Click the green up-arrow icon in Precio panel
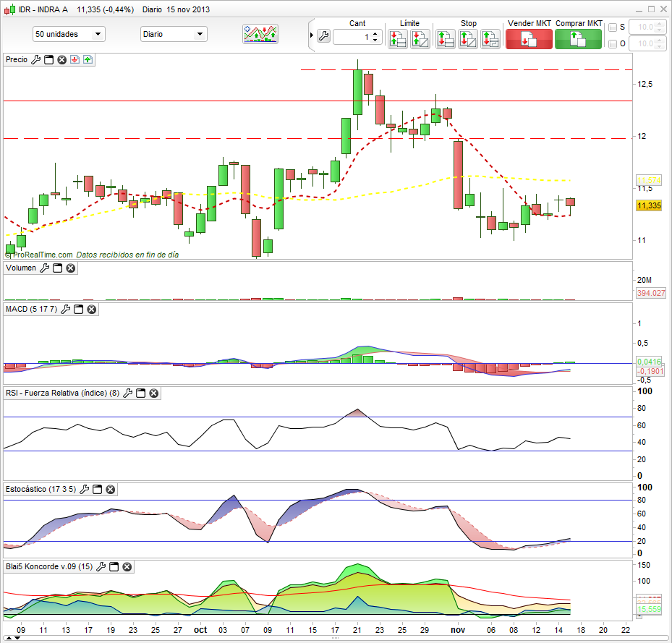 coord(88,59)
